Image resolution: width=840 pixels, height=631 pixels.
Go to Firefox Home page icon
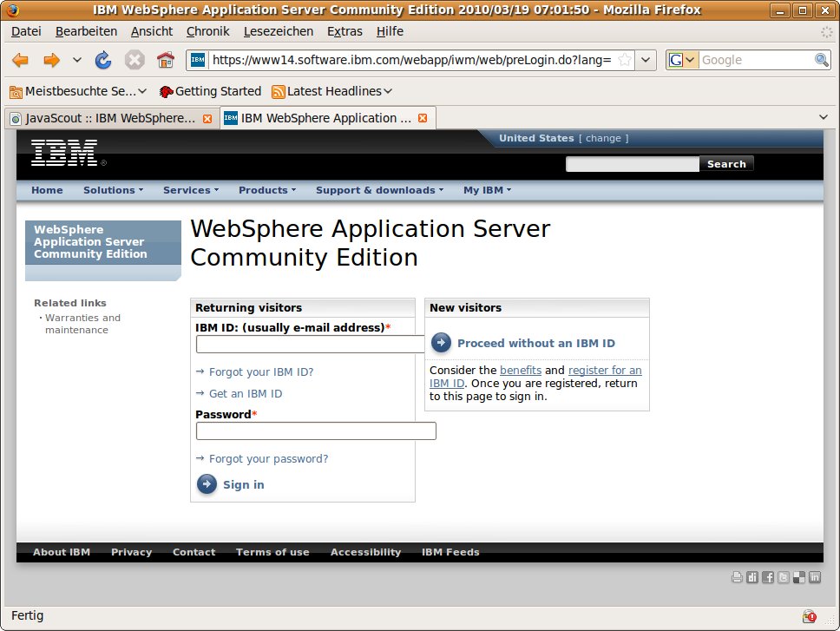pyautogui.click(x=165, y=60)
